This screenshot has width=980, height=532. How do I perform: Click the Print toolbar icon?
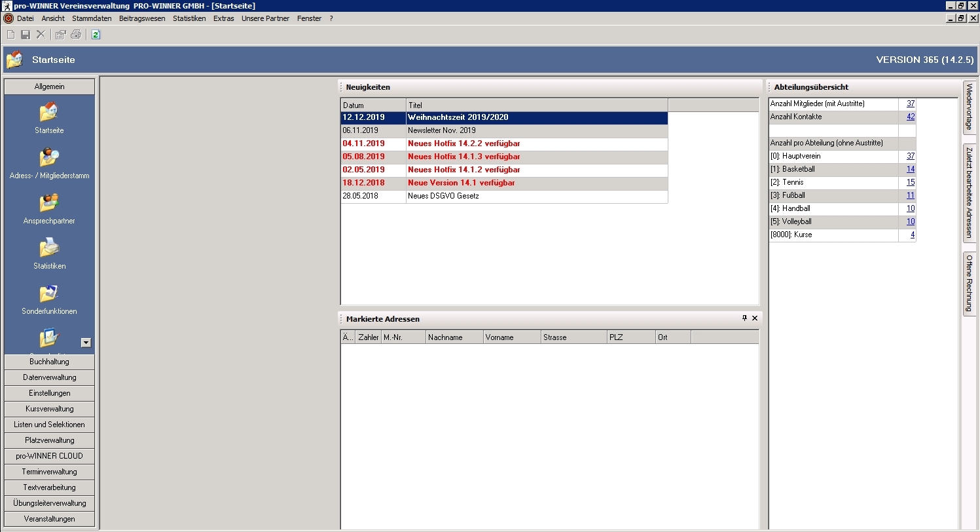tap(76, 35)
